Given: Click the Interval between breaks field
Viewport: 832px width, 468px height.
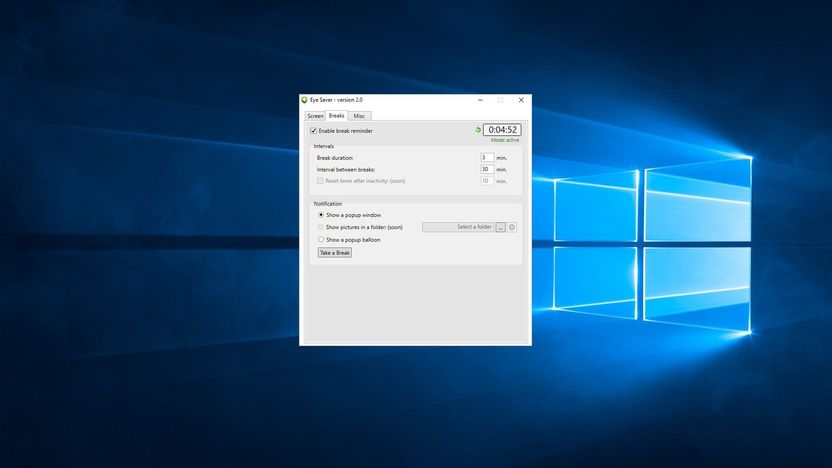Looking at the screenshot, I should (487, 169).
